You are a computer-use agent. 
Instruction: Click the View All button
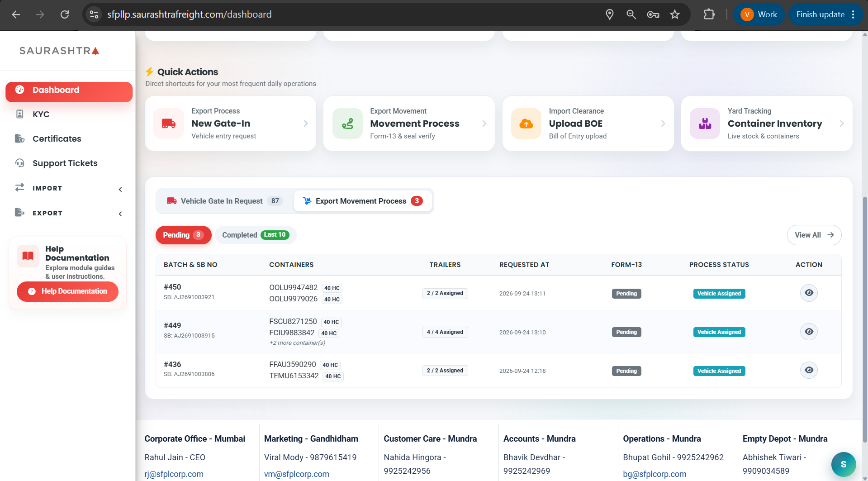click(814, 235)
